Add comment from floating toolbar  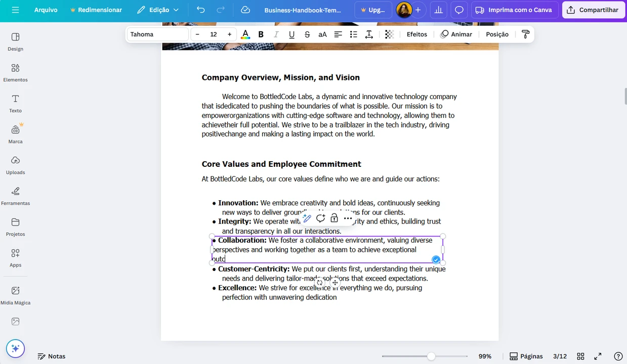click(x=320, y=218)
